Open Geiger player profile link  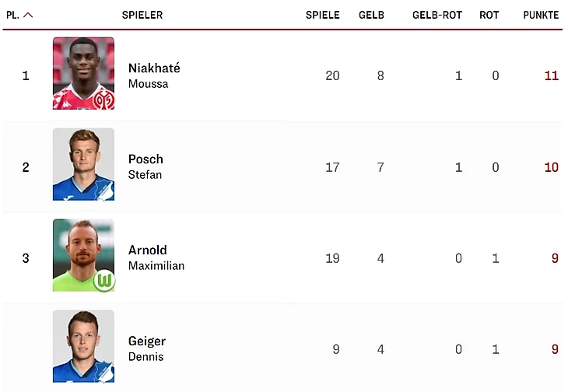coord(146,341)
